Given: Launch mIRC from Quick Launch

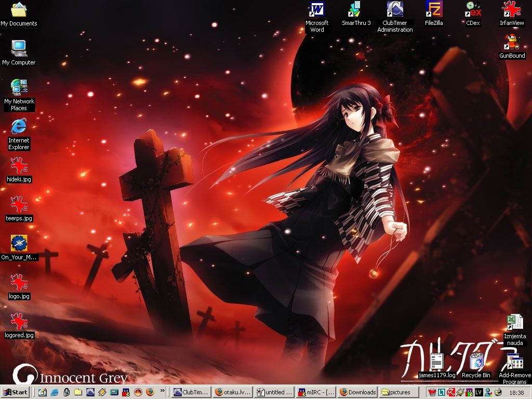Looking at the screenshot, I should [126, 393].
